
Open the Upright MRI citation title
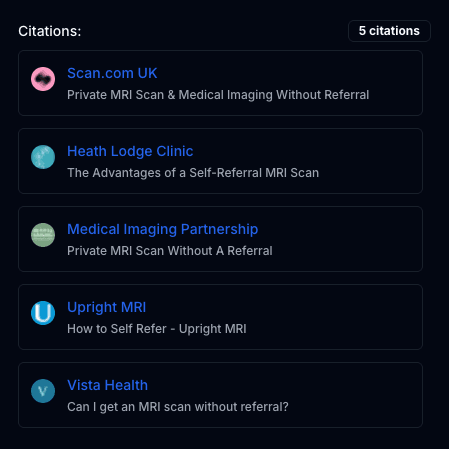(106, 307)
